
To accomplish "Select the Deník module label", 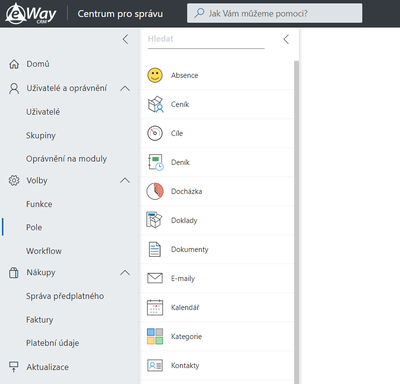I will pyautogui.click(x=180, y=162).
